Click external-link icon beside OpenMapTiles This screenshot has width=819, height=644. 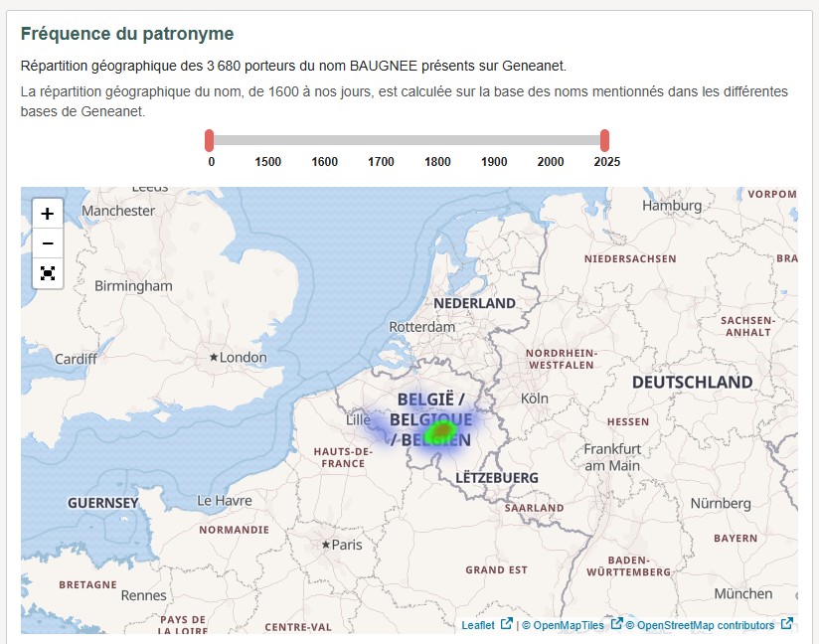(x=616, y=624)
